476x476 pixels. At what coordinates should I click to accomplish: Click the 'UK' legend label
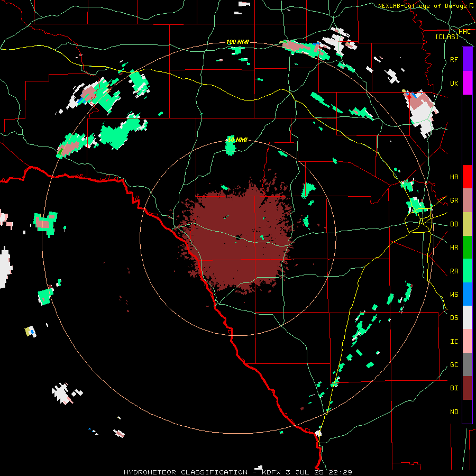454,83
